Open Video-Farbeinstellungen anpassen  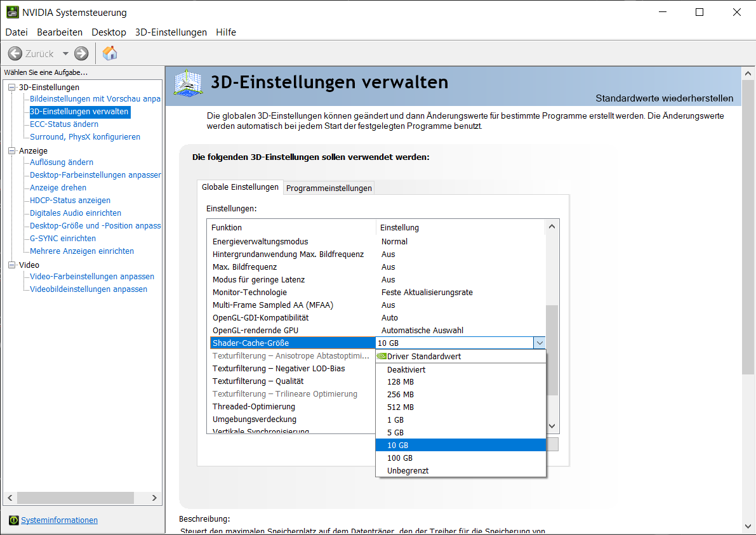92,277
